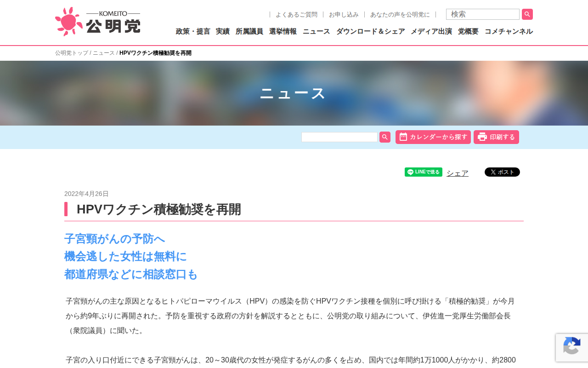The width and height of the screenshot is (588, 368).
Task: Focus the news search input field
Action: click(x=339, y=137)
